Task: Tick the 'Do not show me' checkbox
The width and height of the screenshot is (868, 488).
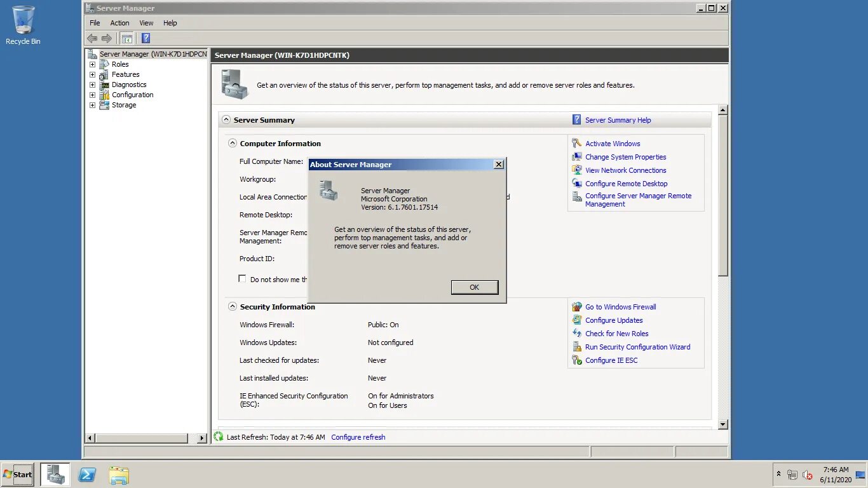Action: (x=242, y=279)
